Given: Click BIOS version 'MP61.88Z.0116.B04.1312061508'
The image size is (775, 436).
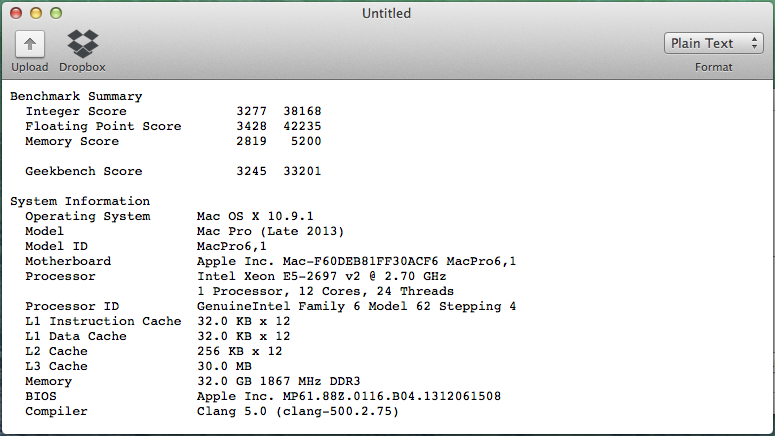Looking at the screenshot, I should [392, 396].
